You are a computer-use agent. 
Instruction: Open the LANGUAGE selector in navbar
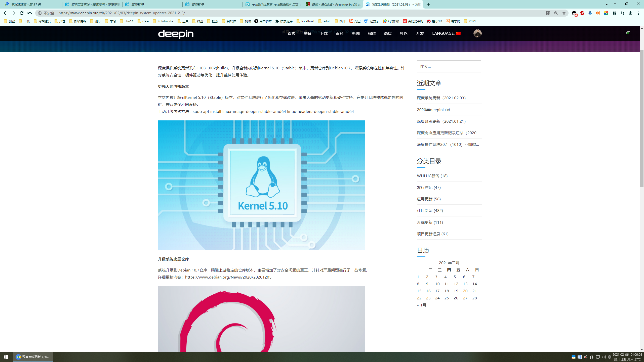[446, 33]
